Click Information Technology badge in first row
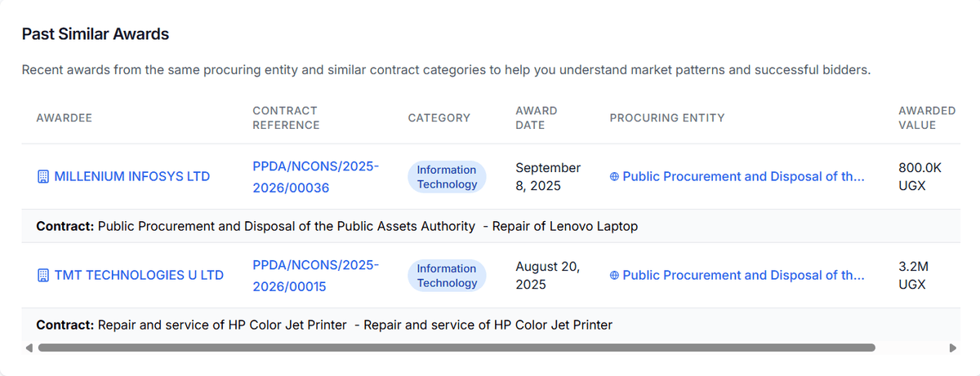980x376 pixels. pyautogui.click(x=447, y=177)
